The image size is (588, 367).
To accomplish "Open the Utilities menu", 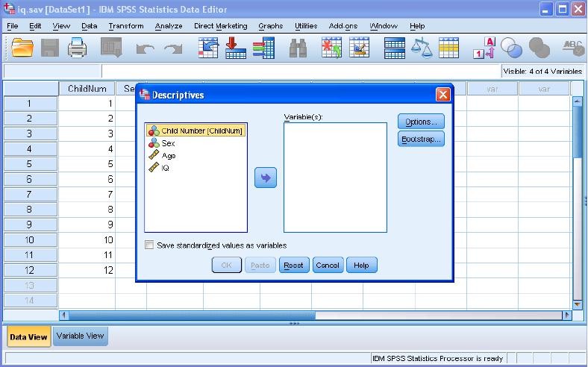I will click(306, 26).
